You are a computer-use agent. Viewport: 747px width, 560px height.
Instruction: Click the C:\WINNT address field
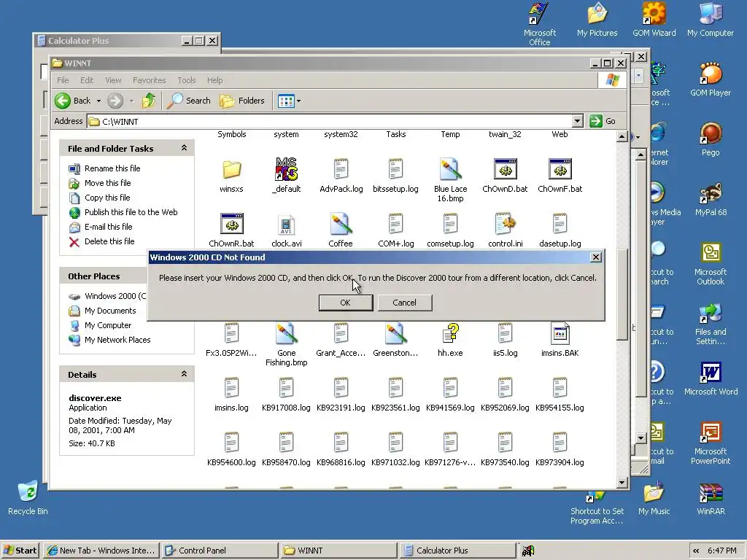(x=330, y=122)
